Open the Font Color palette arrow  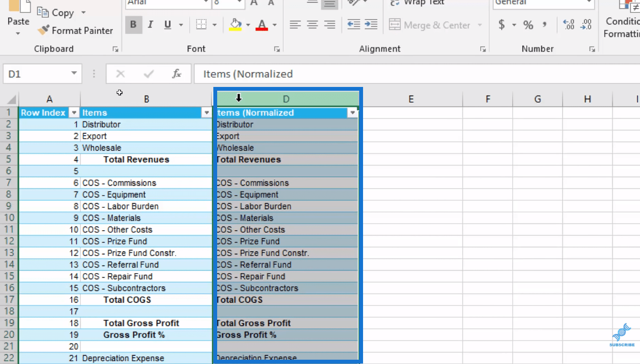pyautogui.click(x=275, y=25)
